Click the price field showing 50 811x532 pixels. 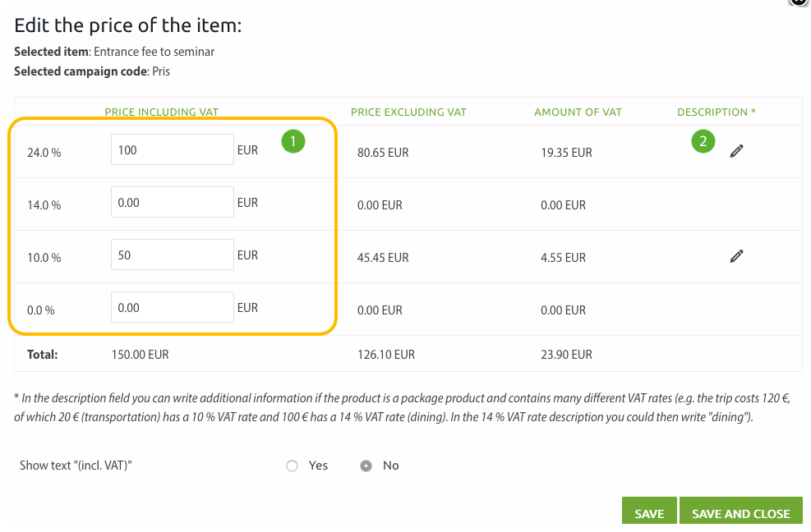pos(172,255)
